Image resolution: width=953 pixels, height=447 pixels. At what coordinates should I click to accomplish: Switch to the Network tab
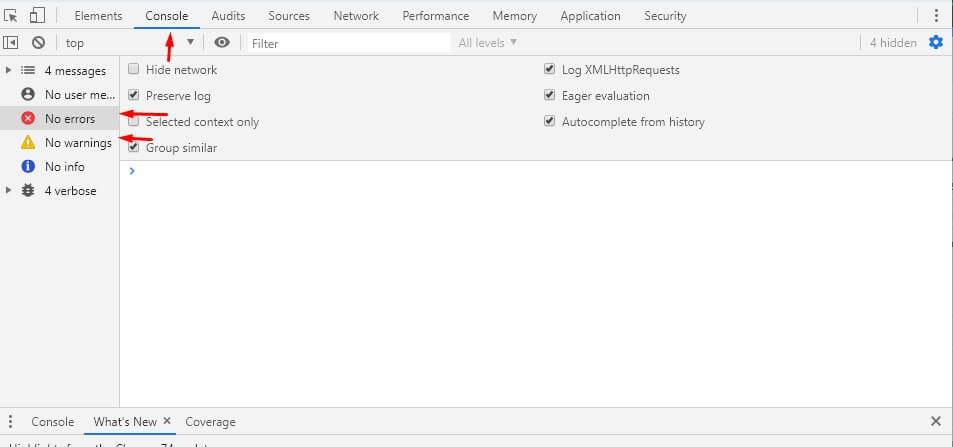pos(356,16)
